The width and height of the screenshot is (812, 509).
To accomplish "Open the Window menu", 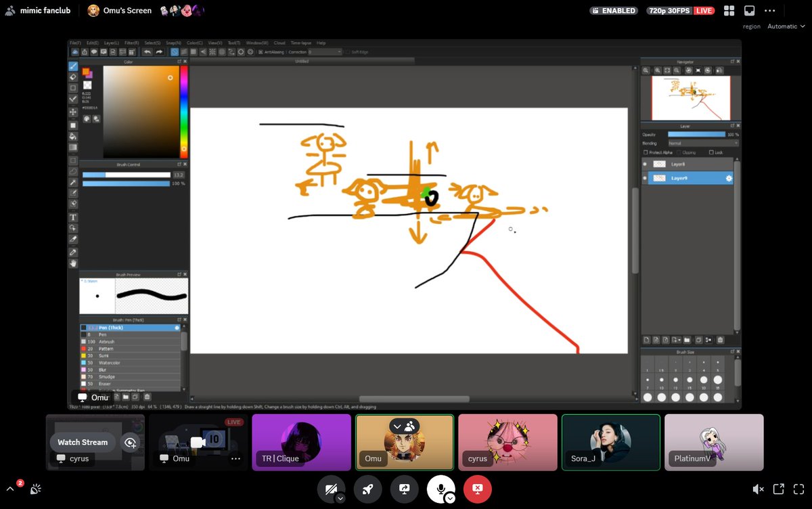I will [257, 43].
